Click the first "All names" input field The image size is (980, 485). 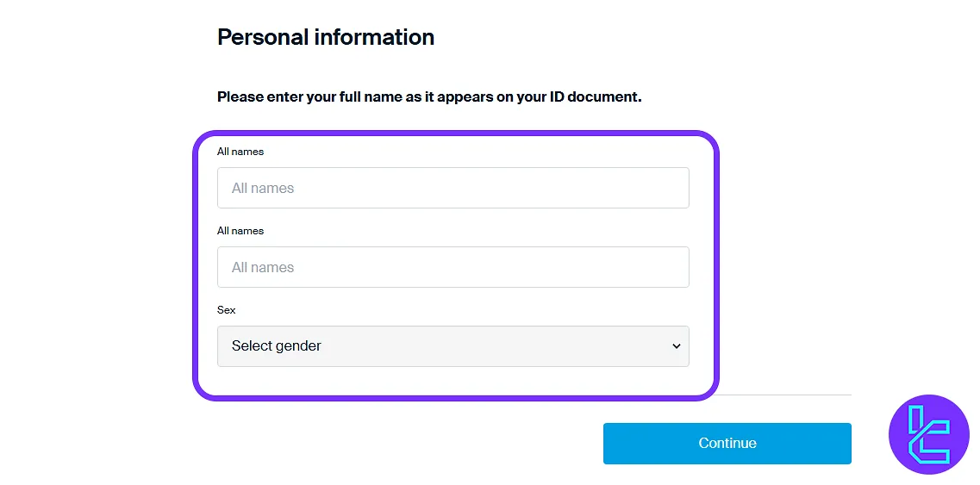click(453, 188)
